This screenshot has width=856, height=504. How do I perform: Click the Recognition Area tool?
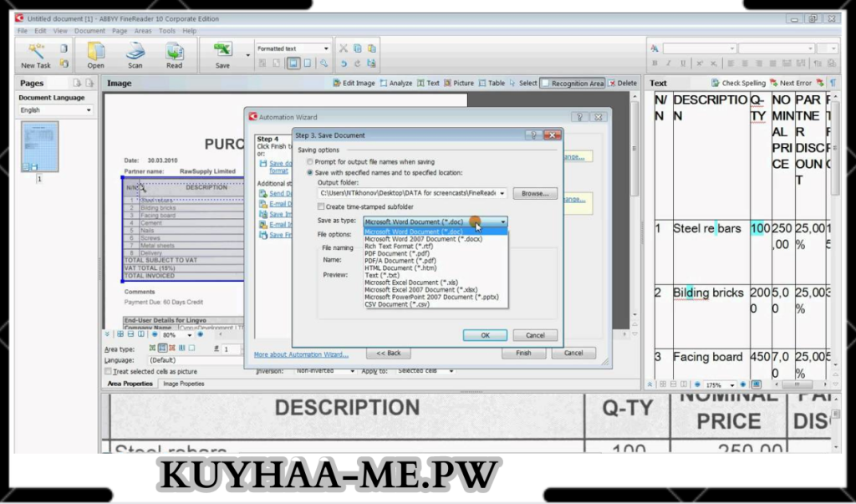tap(572, 83)
